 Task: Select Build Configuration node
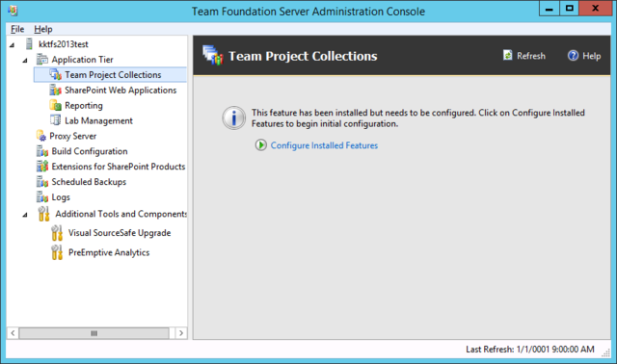(x=90, y=151)
